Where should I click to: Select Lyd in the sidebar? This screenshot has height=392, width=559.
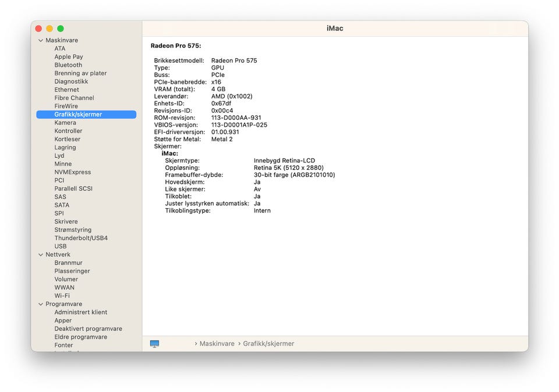click(59, 156)
